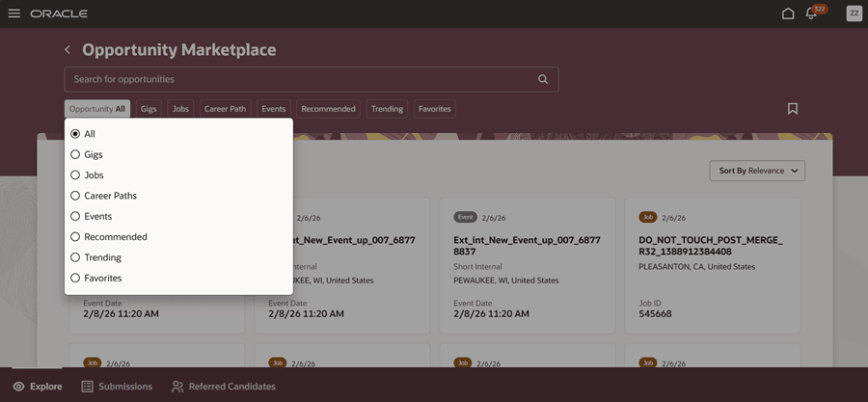Click the bookmark saved searches icon

point(792,109)
